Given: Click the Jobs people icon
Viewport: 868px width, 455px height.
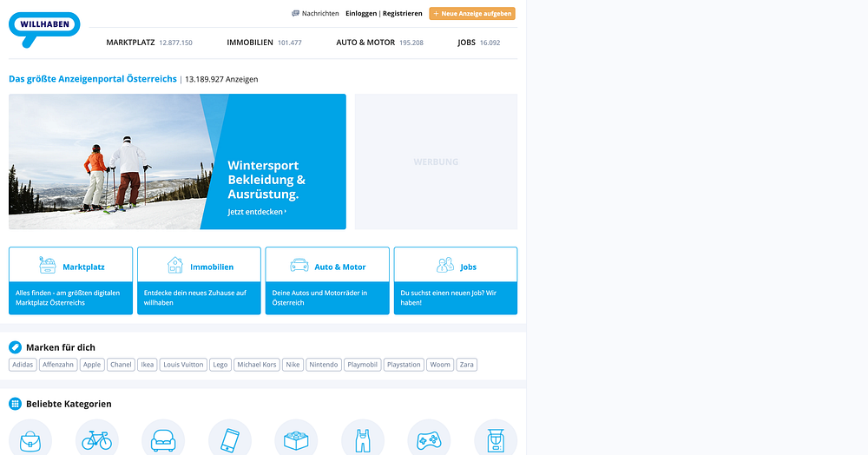Looking at the screenshot, I should (x=445, y=265).
